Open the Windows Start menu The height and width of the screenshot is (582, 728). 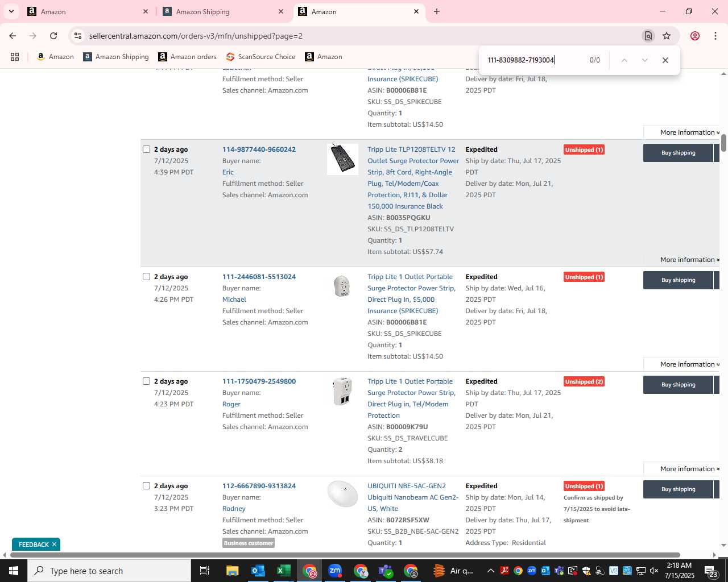14,571
